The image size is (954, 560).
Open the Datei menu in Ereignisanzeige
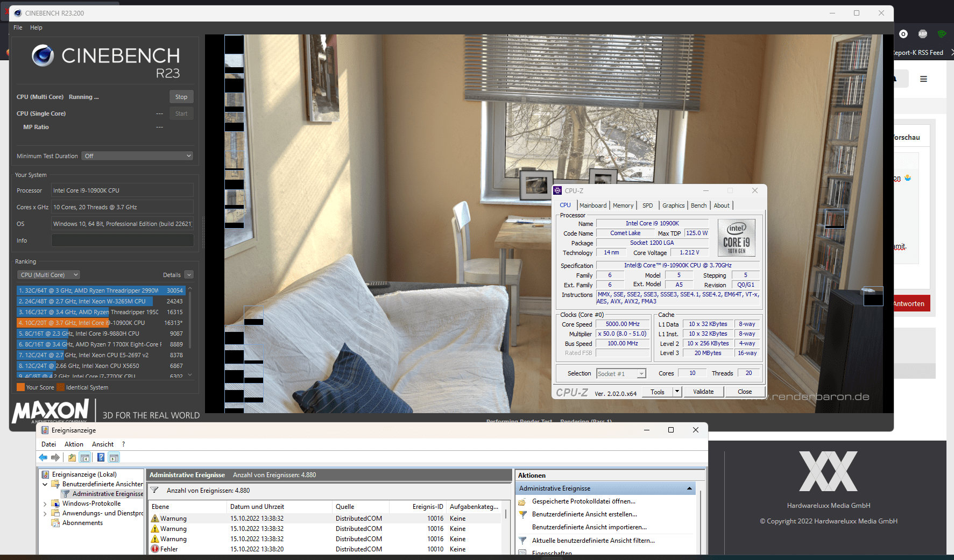pos(48,444)
